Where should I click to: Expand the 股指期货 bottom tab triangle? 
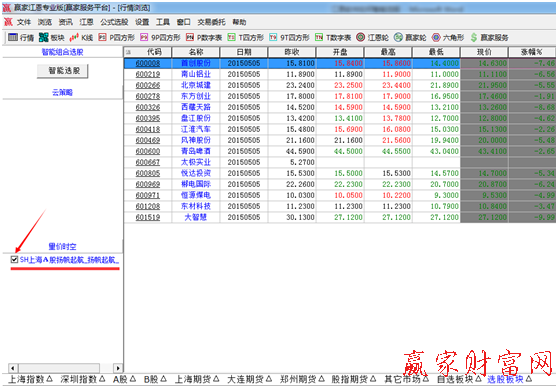click(373, 379)
